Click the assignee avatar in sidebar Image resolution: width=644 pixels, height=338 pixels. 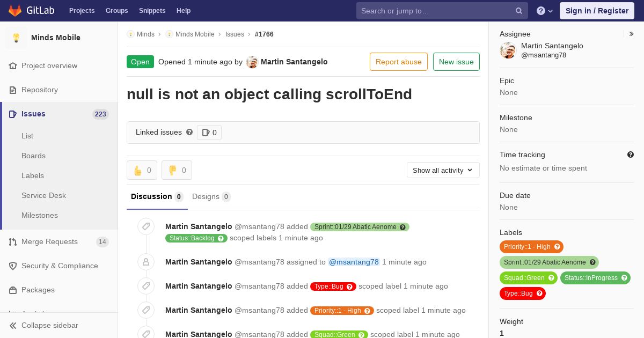(508, 50)
